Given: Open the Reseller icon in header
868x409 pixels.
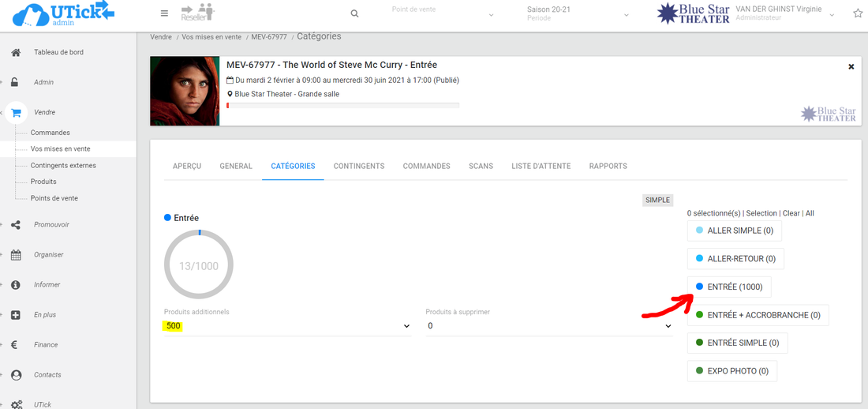Looking at the screenshot, I should (x=197, y=13).
